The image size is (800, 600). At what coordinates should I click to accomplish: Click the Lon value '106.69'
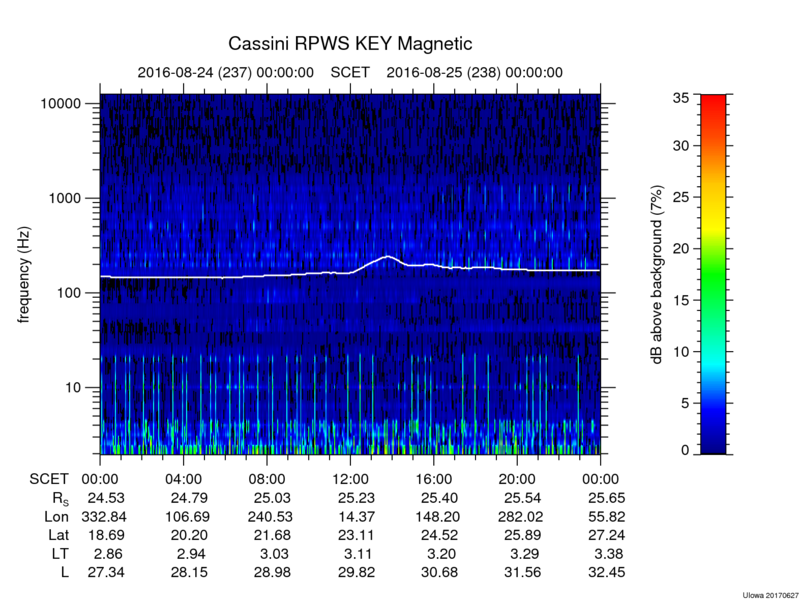pyautogui.click(x=187, y=516)
